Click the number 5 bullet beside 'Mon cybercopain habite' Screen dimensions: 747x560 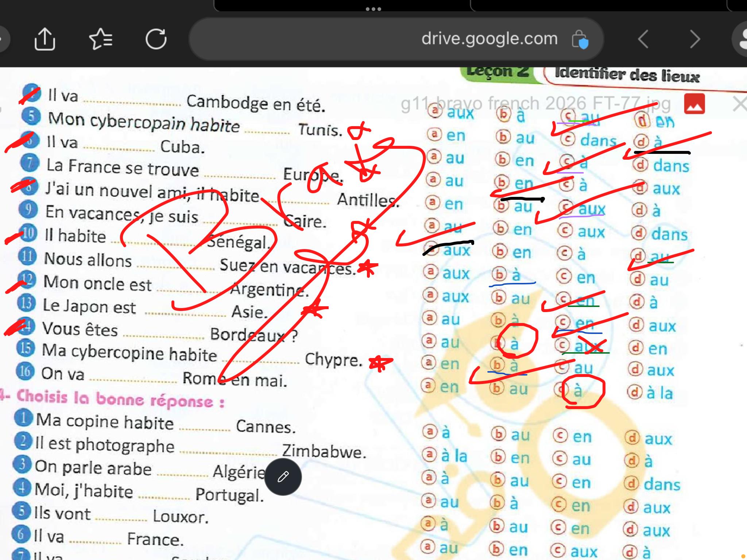point(31,116)
